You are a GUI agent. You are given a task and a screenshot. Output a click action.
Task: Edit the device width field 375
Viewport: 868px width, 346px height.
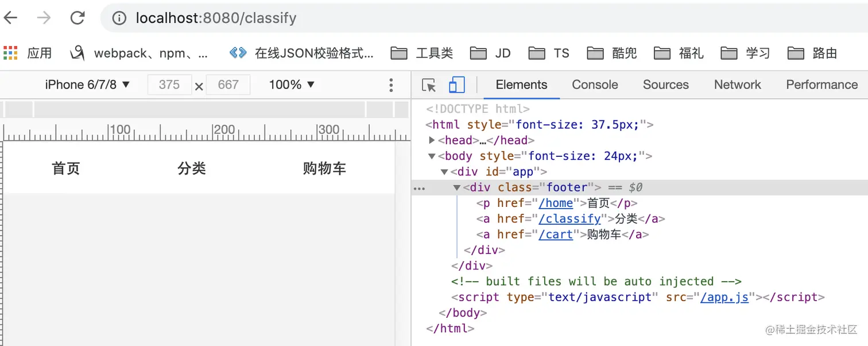169,85
